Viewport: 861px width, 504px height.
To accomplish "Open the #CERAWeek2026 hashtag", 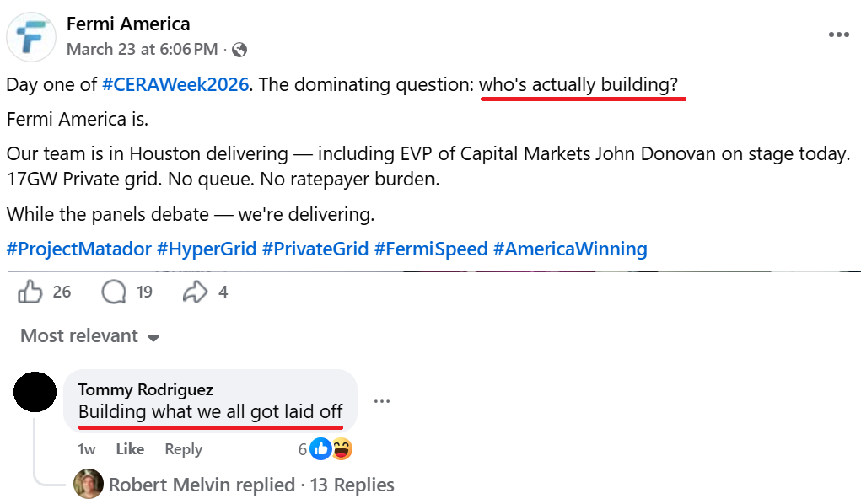I will pyautogui.click(x=175, y=85).
